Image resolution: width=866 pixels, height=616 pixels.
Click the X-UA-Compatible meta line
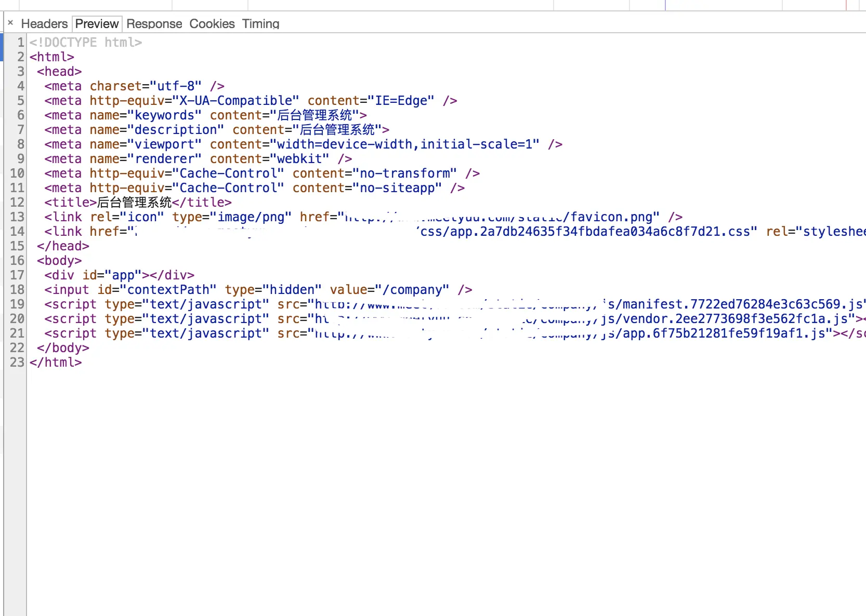coord(251,100)
